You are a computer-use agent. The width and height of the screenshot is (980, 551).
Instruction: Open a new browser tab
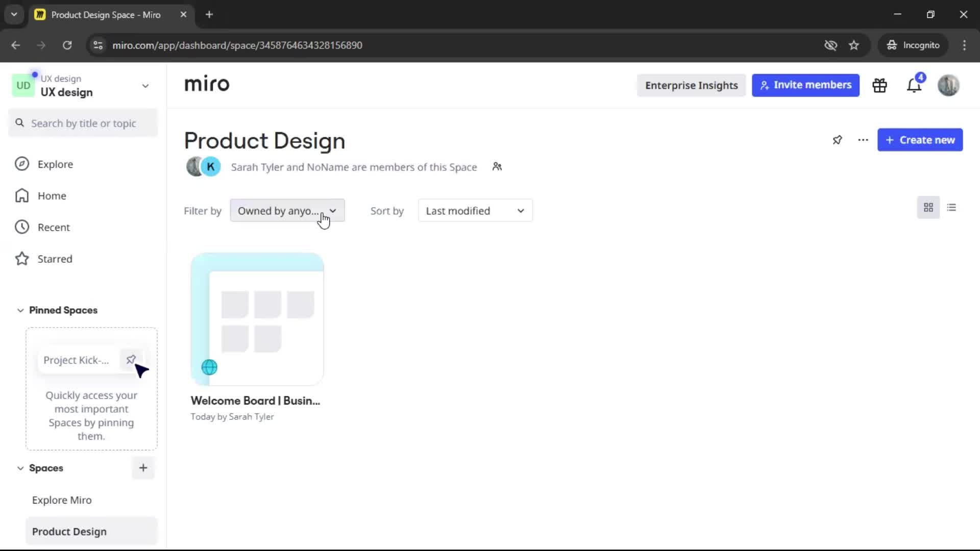pyautogui.click(x=209, y=14)
